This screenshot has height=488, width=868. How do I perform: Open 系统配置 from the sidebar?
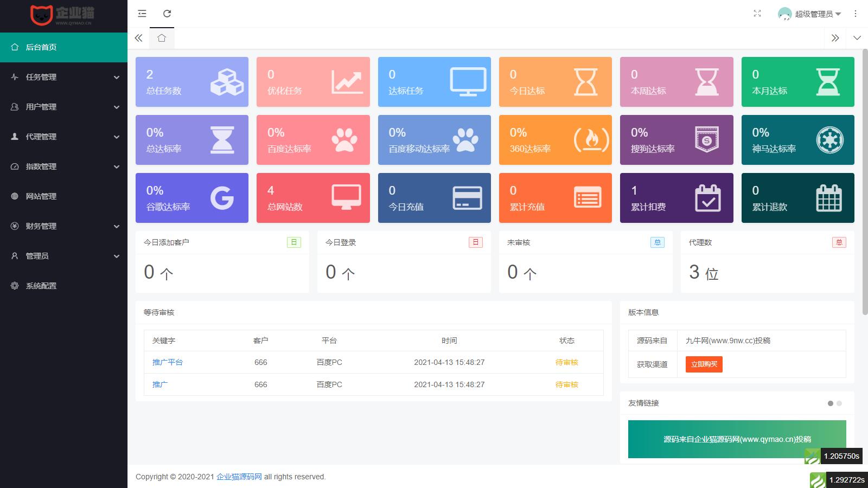41,286
